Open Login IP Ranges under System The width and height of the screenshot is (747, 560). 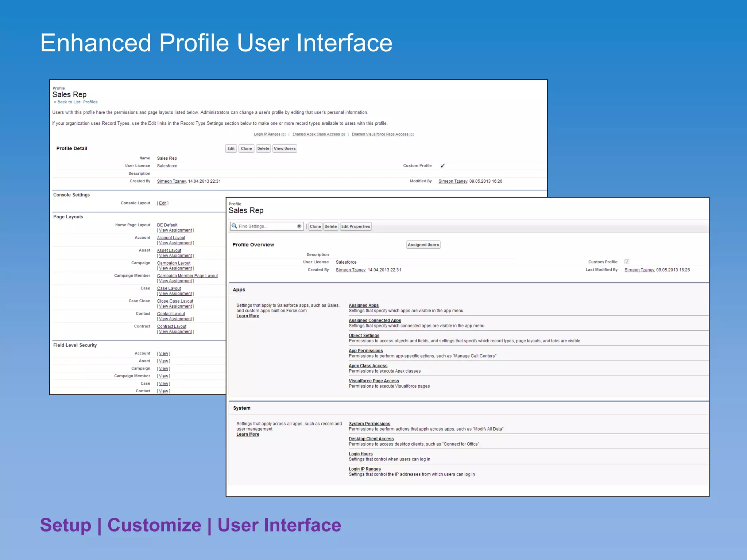[365, 469]
